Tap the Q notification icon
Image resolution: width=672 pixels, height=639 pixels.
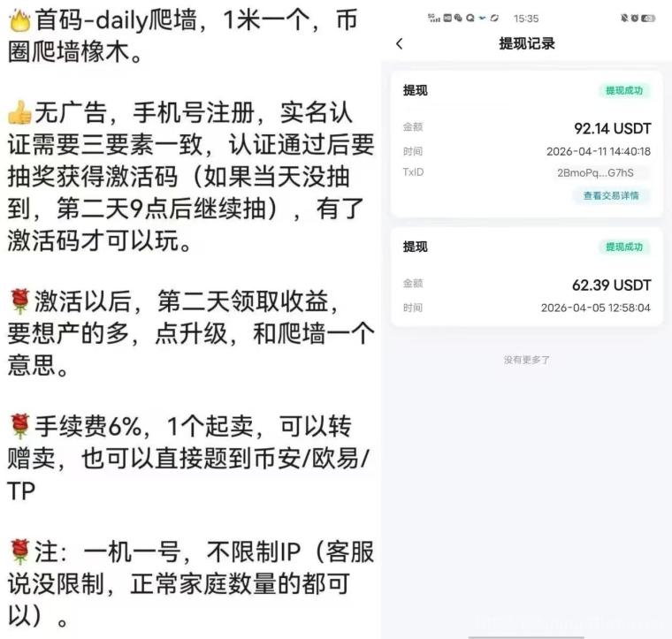coord(470,18)
